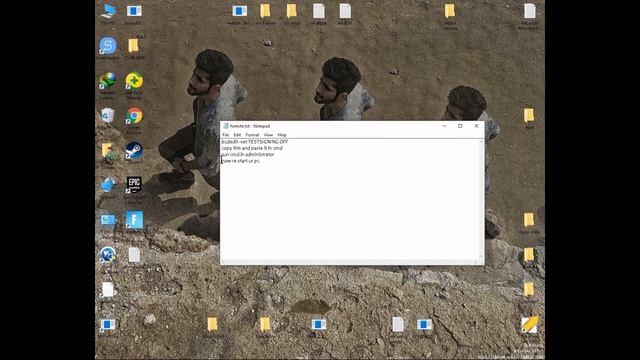
Task: Select the yellow pencil icon on the desktop
Action: click(x=529, y=324)
